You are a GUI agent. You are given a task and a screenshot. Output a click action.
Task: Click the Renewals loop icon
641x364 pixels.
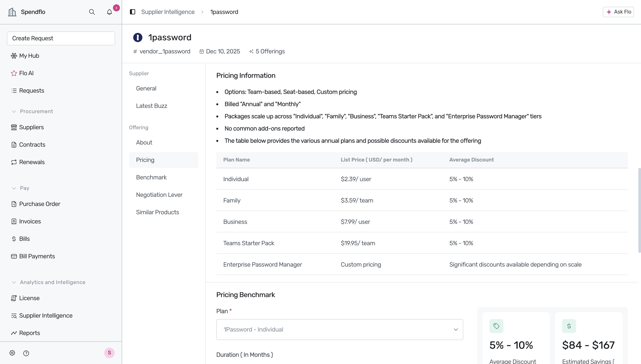(14, 162)
